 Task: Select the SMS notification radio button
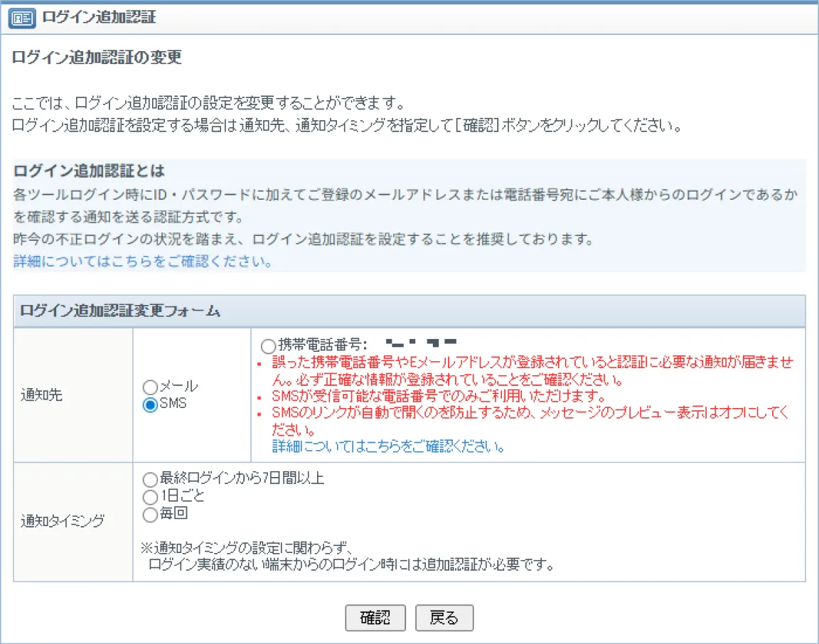coord(150,405)
